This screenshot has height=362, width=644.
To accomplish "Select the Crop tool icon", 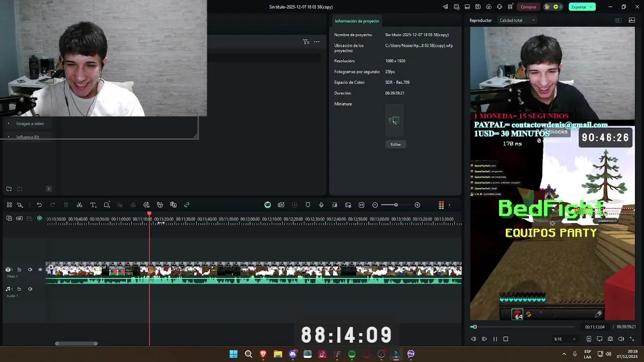I will [x=107, y=205].
